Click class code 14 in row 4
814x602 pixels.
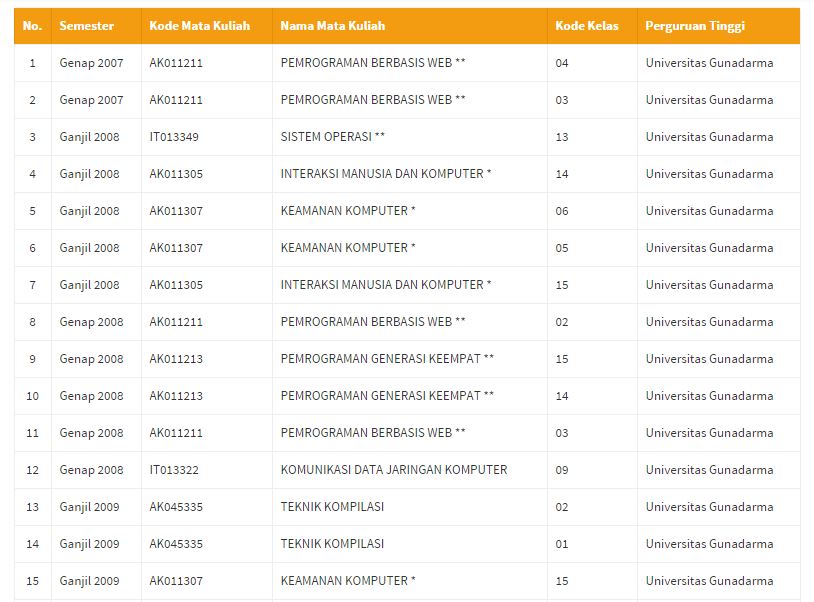pyautogui.click(x=562, y=174)
